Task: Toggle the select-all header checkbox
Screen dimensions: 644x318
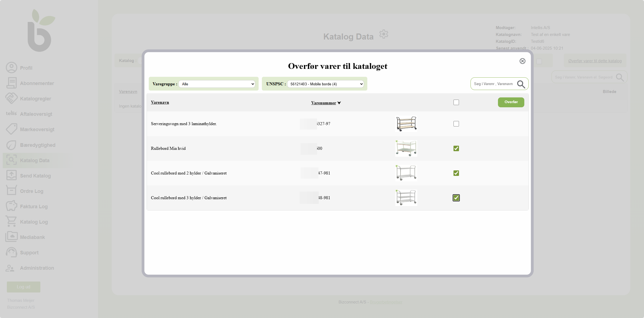Action: pos(456,102)
